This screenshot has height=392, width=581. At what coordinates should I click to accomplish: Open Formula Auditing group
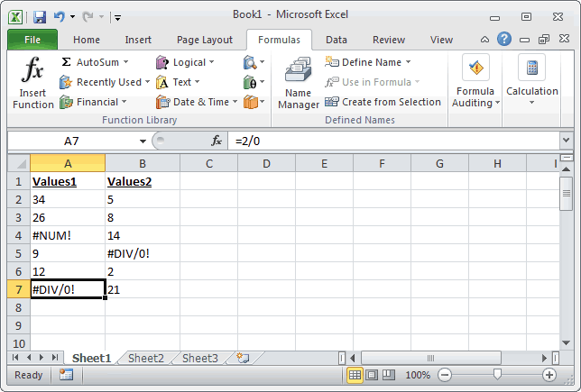475,82
